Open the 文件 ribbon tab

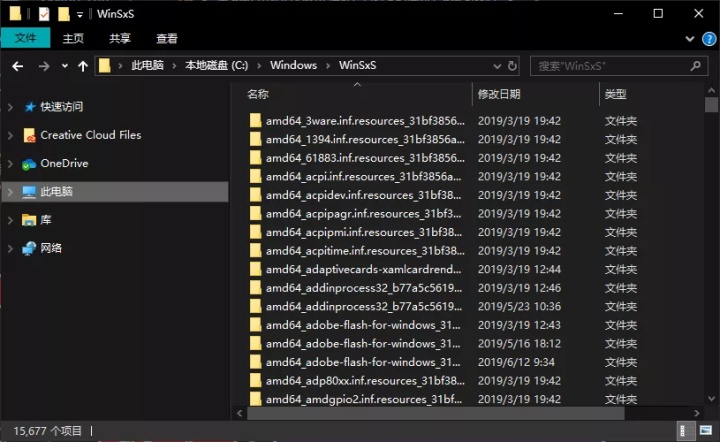coord(25,38)
